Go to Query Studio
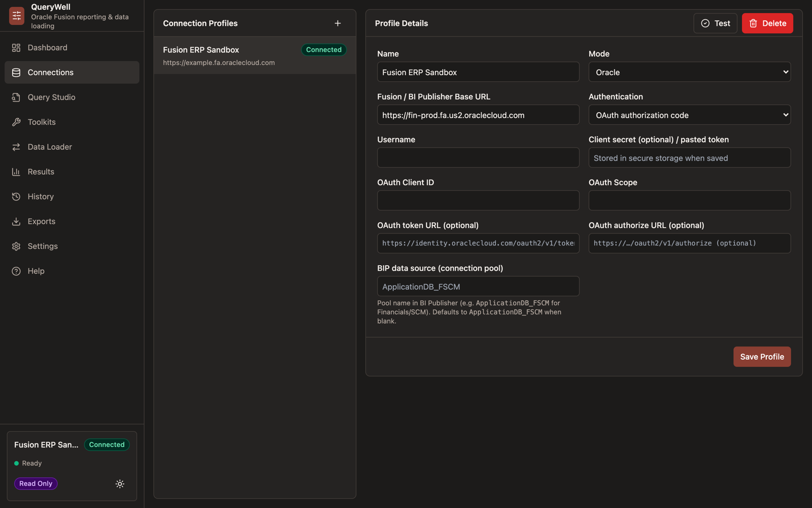This screenshot has height=508, width=812. coord(72,98)
